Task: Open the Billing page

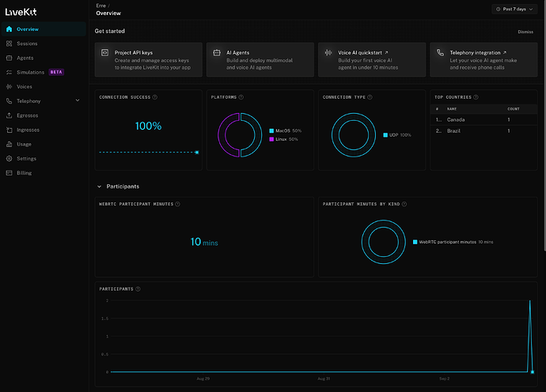Action: coord(44,173)
